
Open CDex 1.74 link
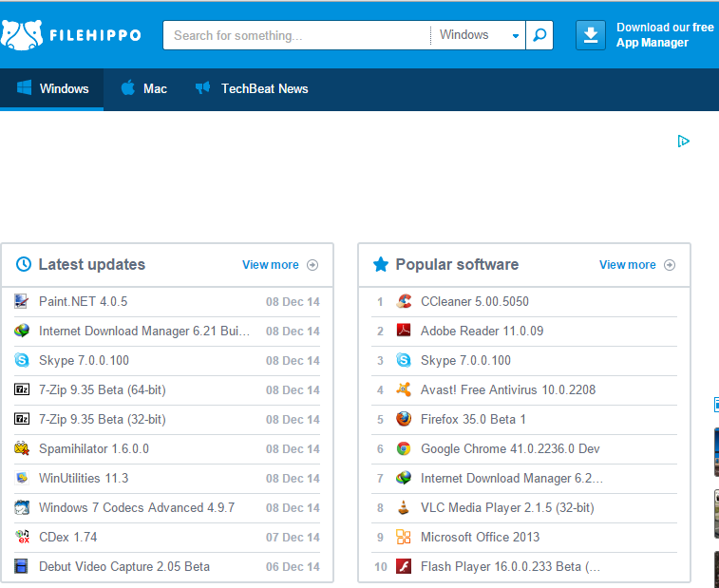click(x=67, y=537)
